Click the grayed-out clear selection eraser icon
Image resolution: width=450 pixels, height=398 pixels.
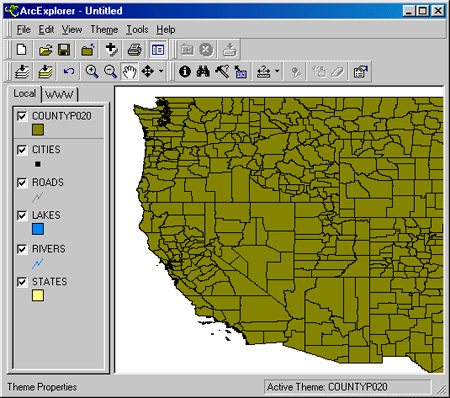point(337,71)
